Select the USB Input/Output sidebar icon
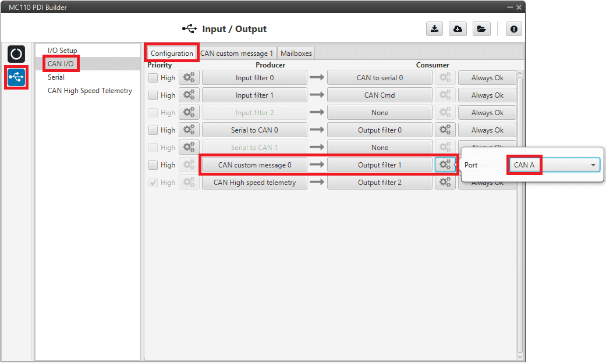 point(16,77)
